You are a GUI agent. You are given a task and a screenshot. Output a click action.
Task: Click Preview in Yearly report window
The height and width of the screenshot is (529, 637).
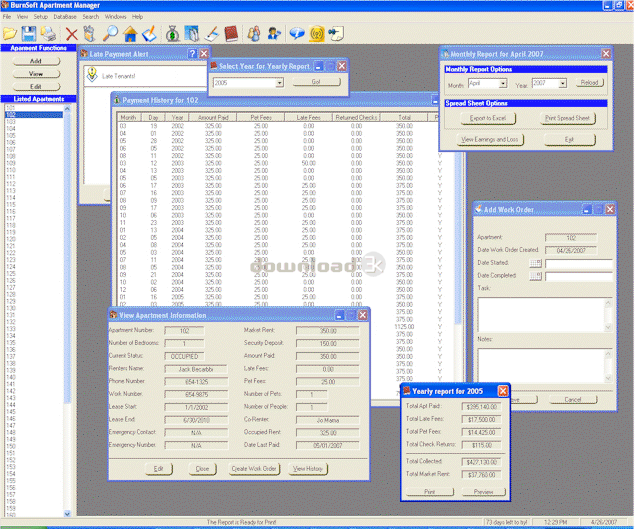point(483,492)
